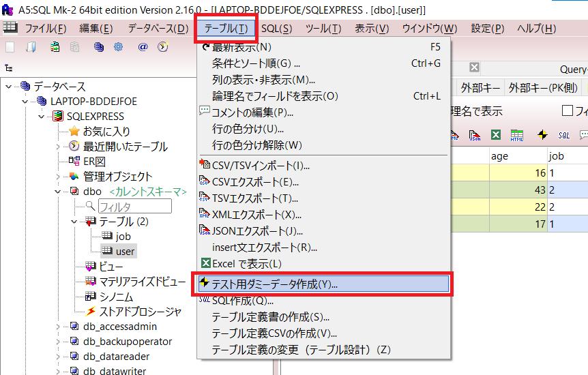This screenshot has height=375, width=588.
Task: Choose Excel で表示(L) menu item
Action: coord(323,264)
